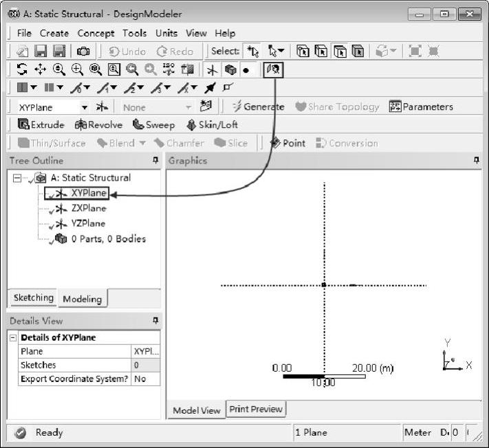Open the Create menu

pos(54,33)
